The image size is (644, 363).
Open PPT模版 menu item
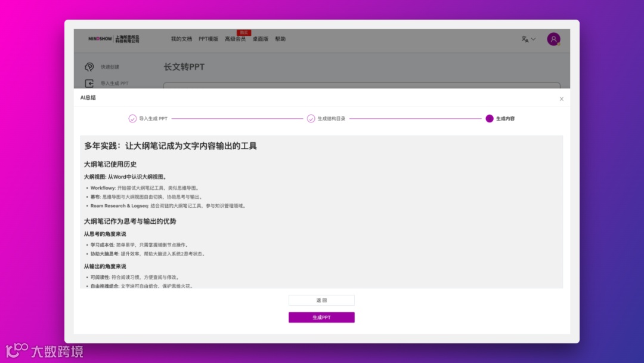click(208, 39)
